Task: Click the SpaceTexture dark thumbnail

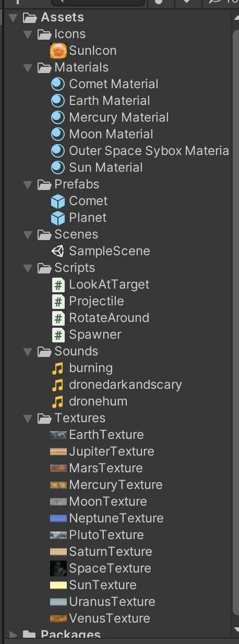Action: 58,568
